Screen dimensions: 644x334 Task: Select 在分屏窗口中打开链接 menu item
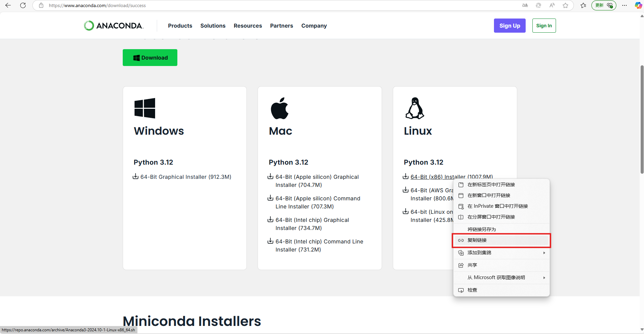(501, 217)
